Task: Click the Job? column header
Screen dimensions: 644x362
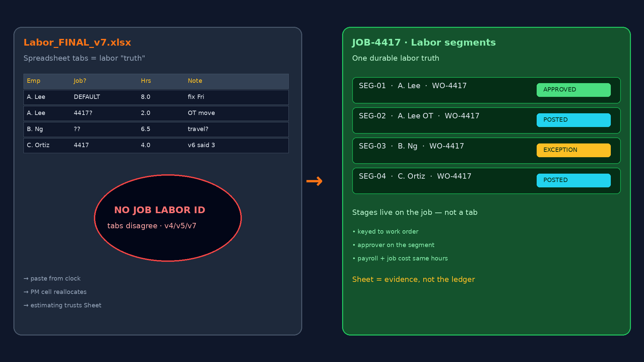Action: click(80, 81)
